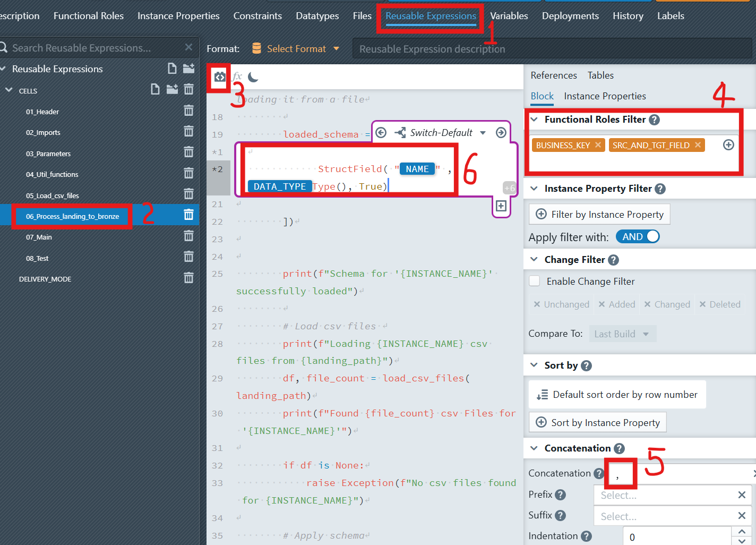
Task: Click the Reusable Expression description field
Action: pyautogui.click(x=552, y=49)
